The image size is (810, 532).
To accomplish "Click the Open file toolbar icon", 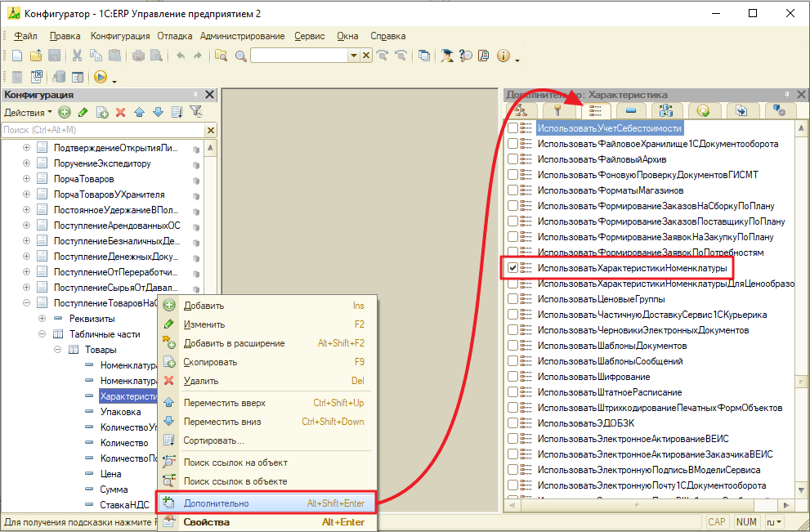I will click(x=36, y=56).
